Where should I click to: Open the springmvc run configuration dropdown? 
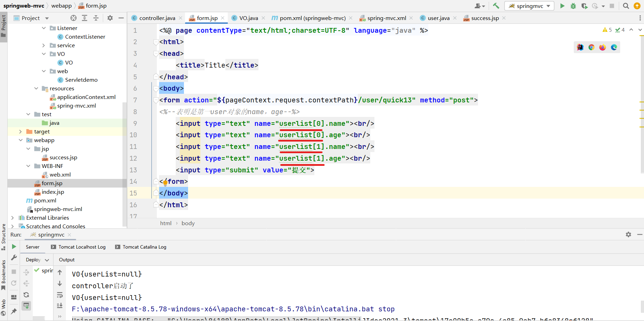click(x=529, y=6)
